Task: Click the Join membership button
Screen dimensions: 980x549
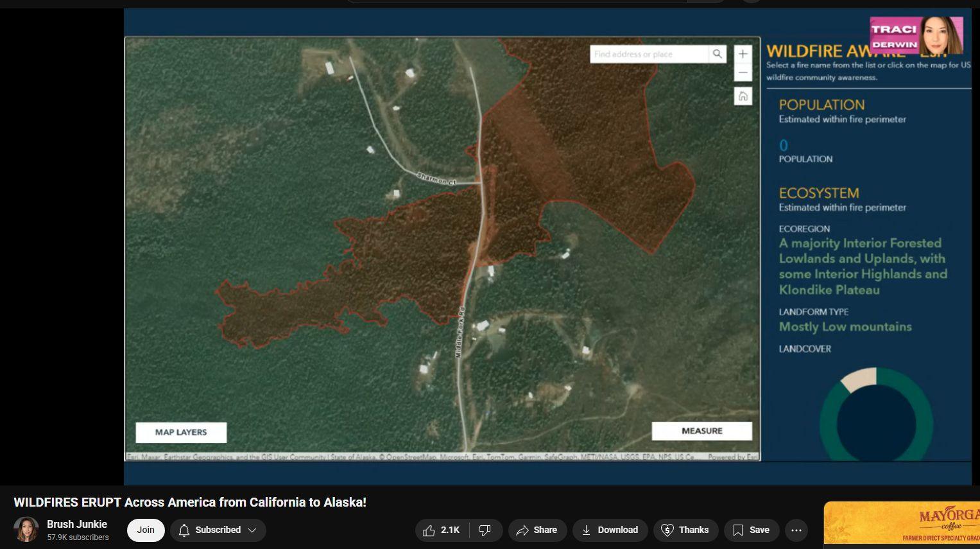Action: pyautogui.click(x=146, y=530)
